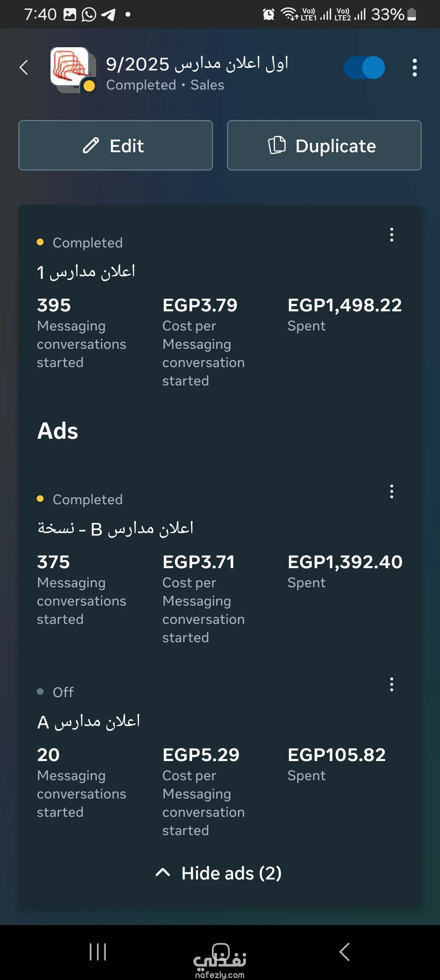Collapse ads list with Hide ads (2)
The height and width of the screenshot is (980, 440).
(219, 873)
